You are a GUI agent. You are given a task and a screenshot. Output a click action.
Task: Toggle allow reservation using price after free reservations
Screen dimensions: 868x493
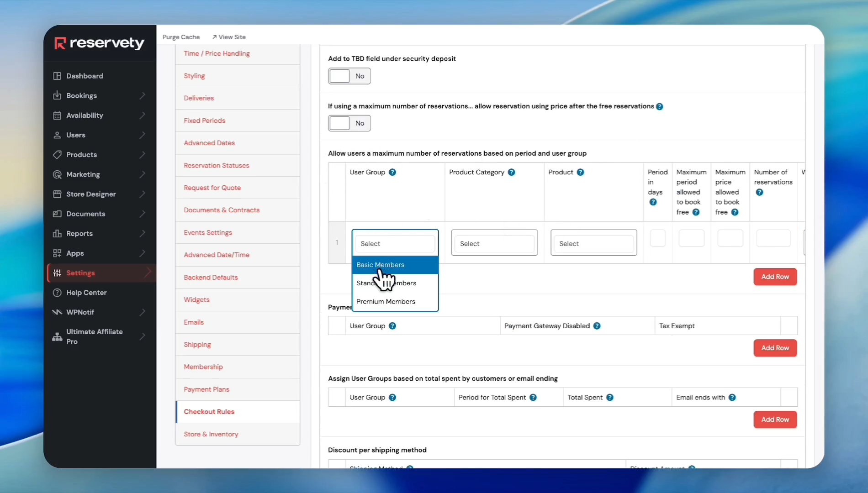[x=349, y=123]
